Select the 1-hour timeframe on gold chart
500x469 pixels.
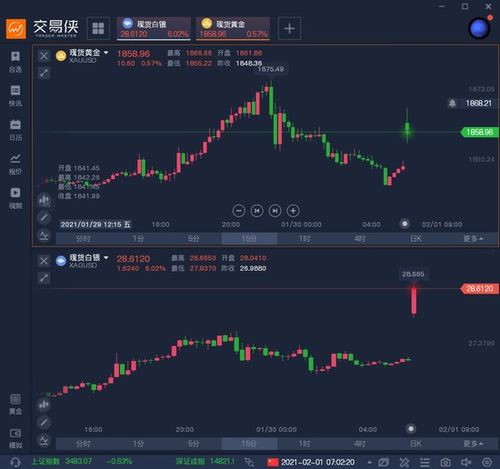coord(304,239)
